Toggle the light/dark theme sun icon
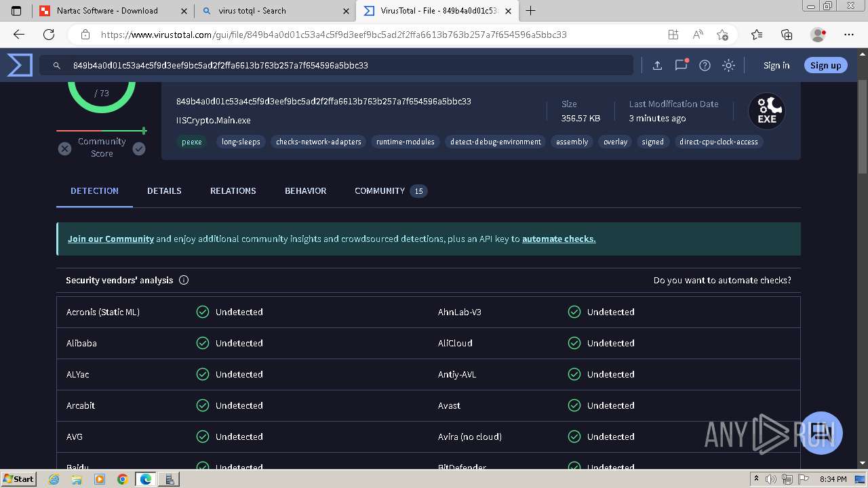This screenshot has height=488, width=868. pyautogui.click(x=729, y=66)
